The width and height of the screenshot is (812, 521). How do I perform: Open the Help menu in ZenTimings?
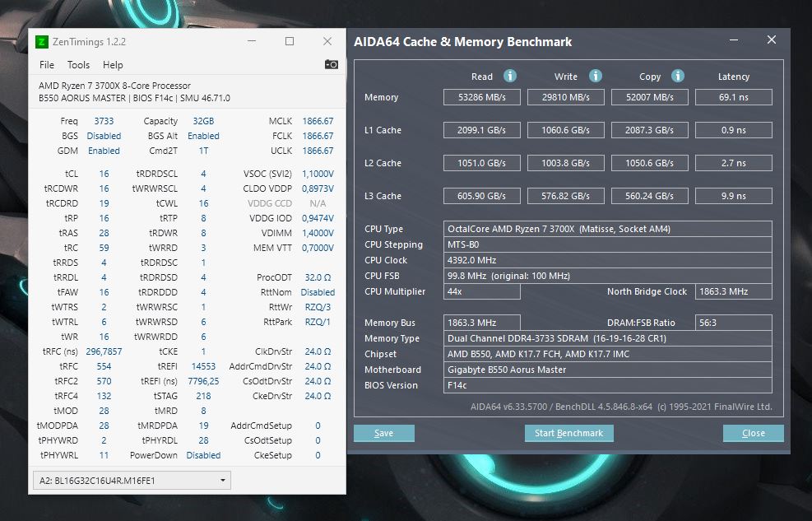click(113, 65)
